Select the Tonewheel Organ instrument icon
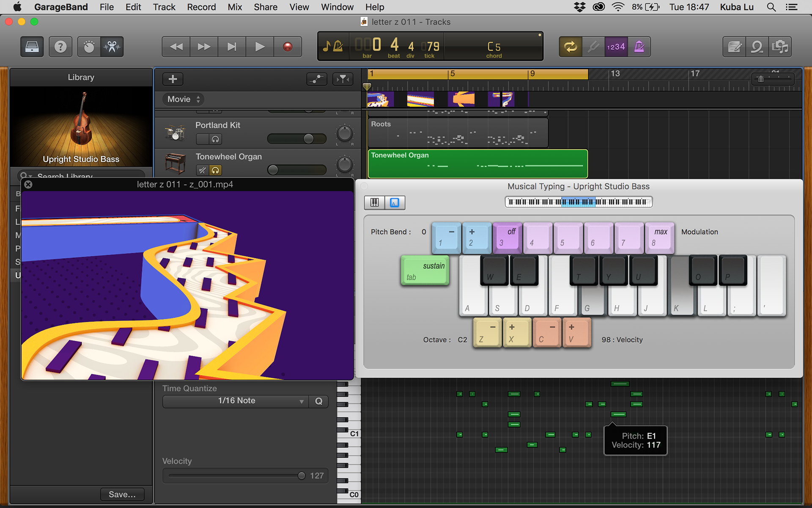The image size is (812, 508). point(175,163)
